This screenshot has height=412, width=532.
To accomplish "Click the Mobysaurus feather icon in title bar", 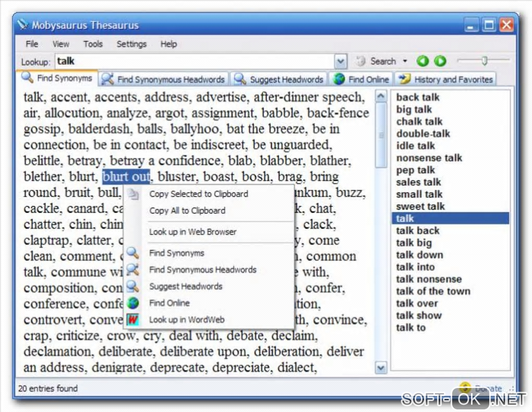I will pos(23,25).
